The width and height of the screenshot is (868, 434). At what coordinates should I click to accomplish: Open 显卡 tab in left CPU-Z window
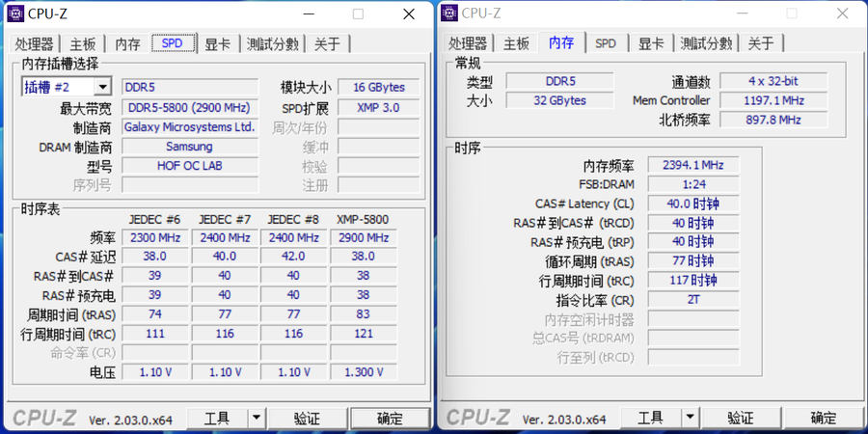[x=218, y=43]
